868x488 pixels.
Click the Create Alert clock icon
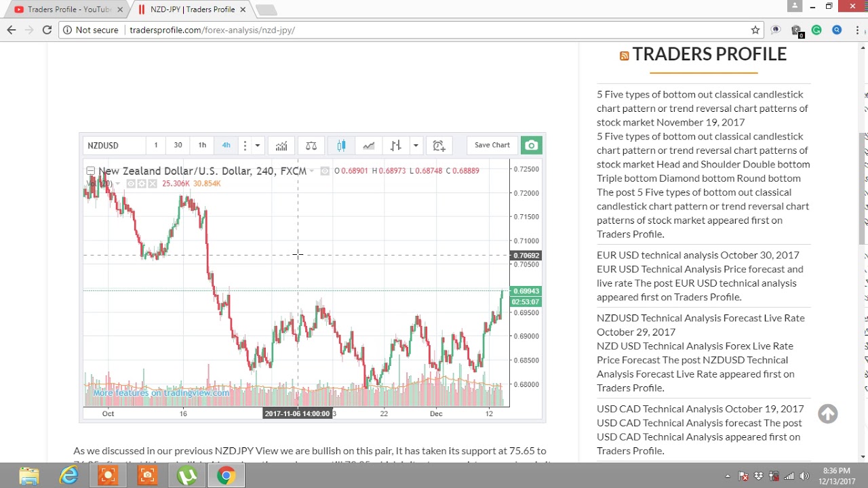pos(439,145)
